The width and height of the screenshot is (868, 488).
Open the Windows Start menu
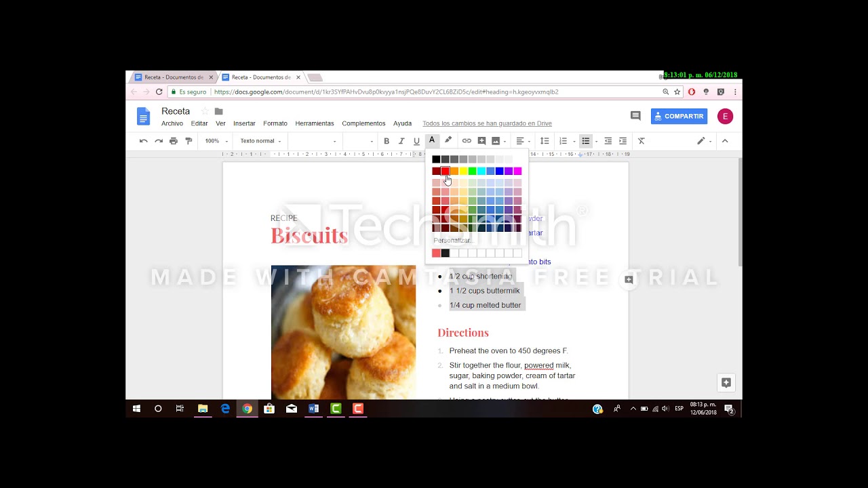point(136,409)
